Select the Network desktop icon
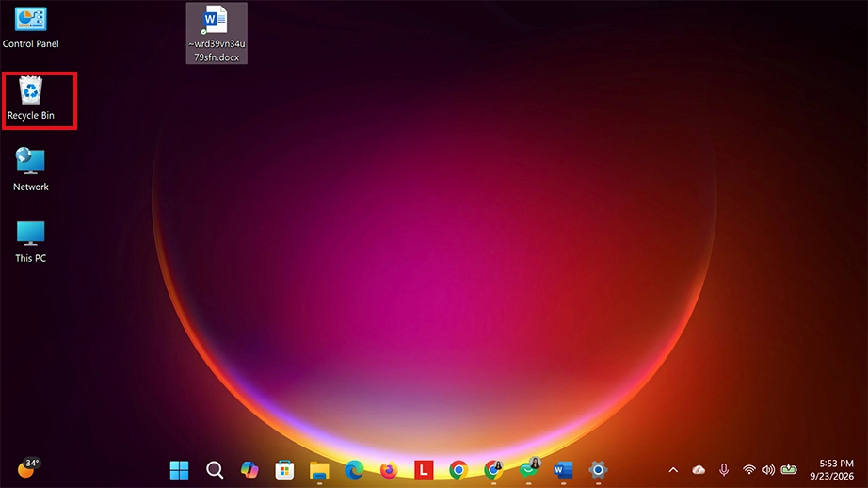868x488 pixels. [x=30, y=170]
